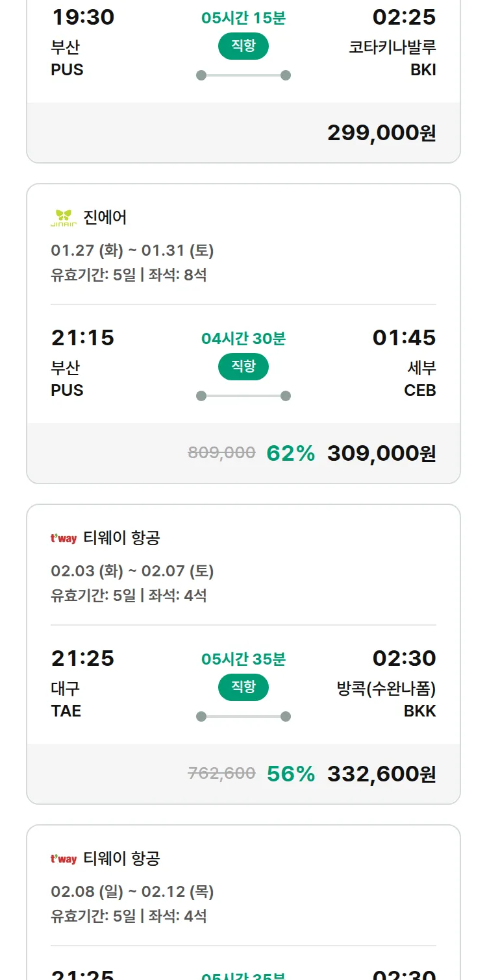The image size is (487, 980).
Task: Open 티웨이 항공 name on the 02.03 deal
Action: tap(121, 538)
